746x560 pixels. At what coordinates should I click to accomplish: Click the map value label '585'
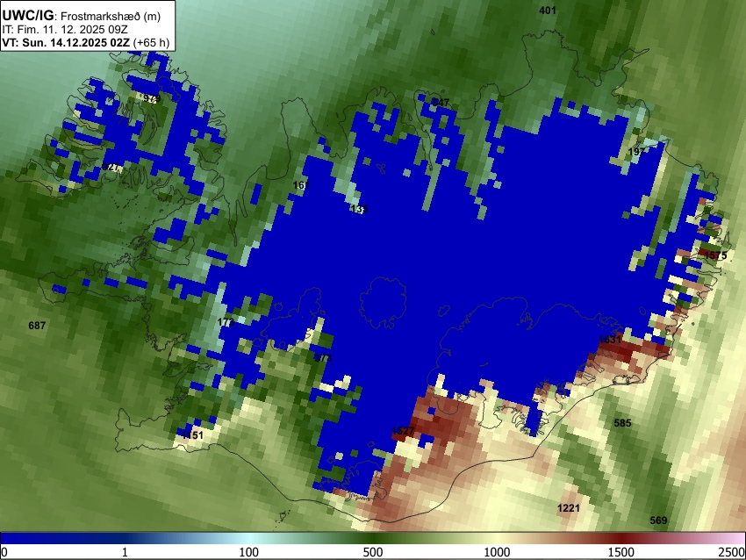(622, 422)
